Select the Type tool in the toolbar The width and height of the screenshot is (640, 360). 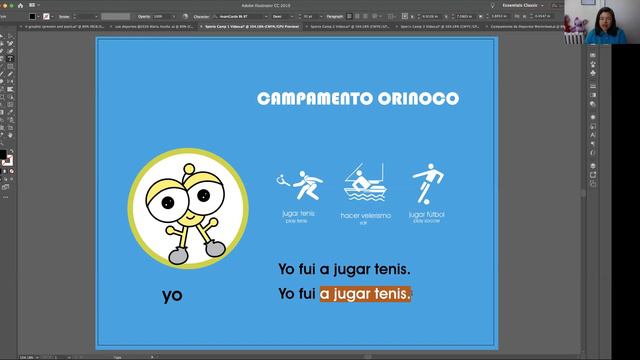coord(10,58)
